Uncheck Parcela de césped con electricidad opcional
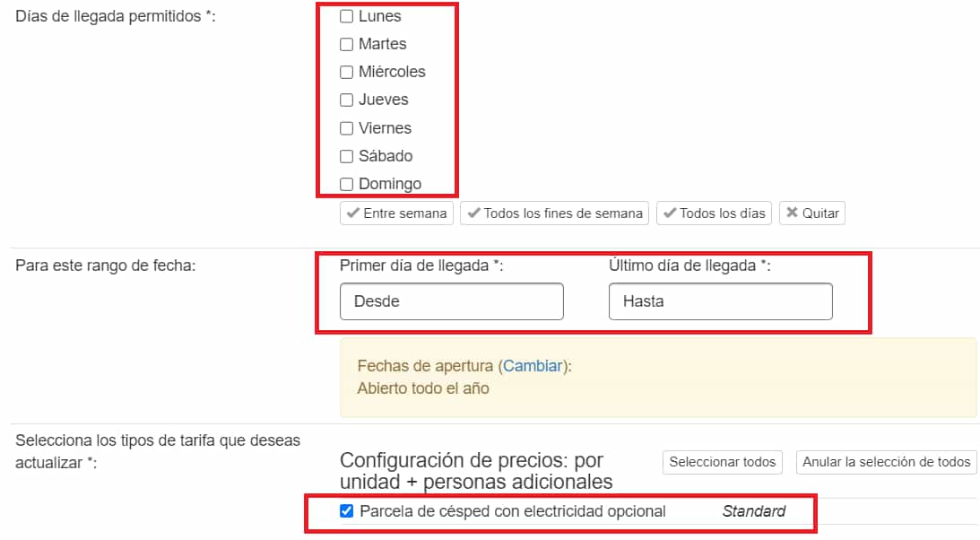The height and width of the screenshot is (540, 980). click(x=346, y=511)
